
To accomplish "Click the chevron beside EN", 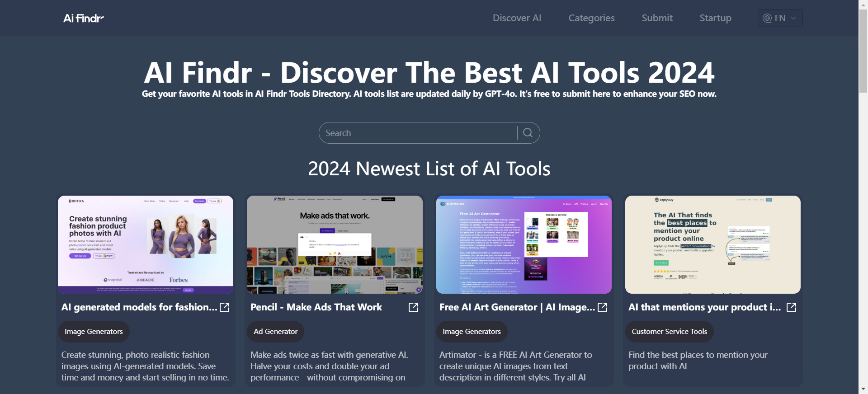I will pos(793,18).
